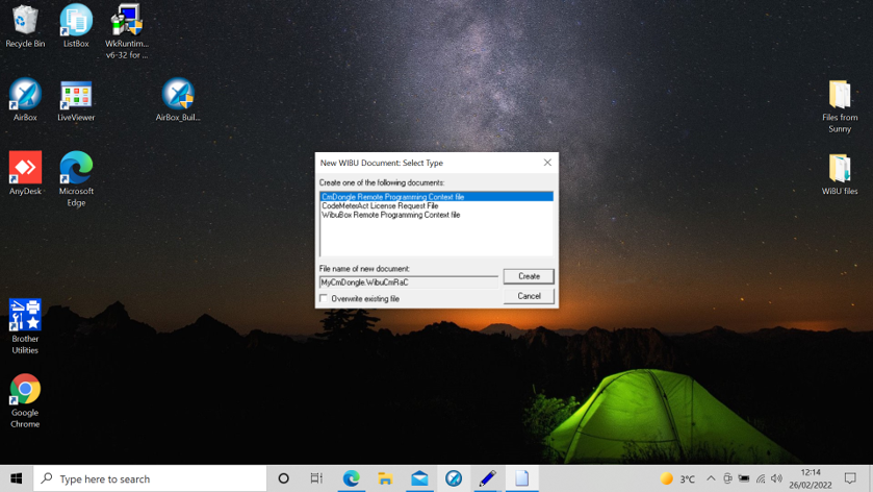Open the Windows Start menu

[x=16, y=479]
